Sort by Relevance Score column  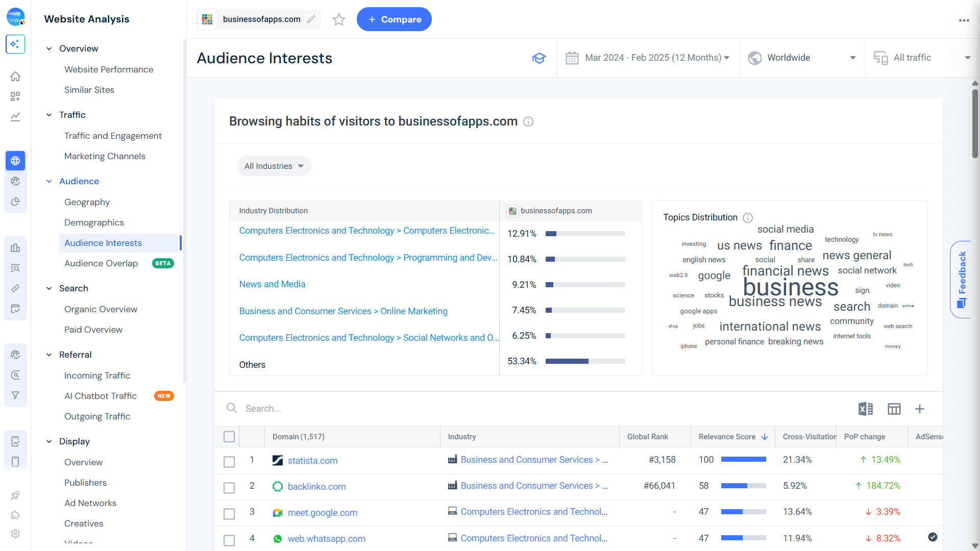733,437
